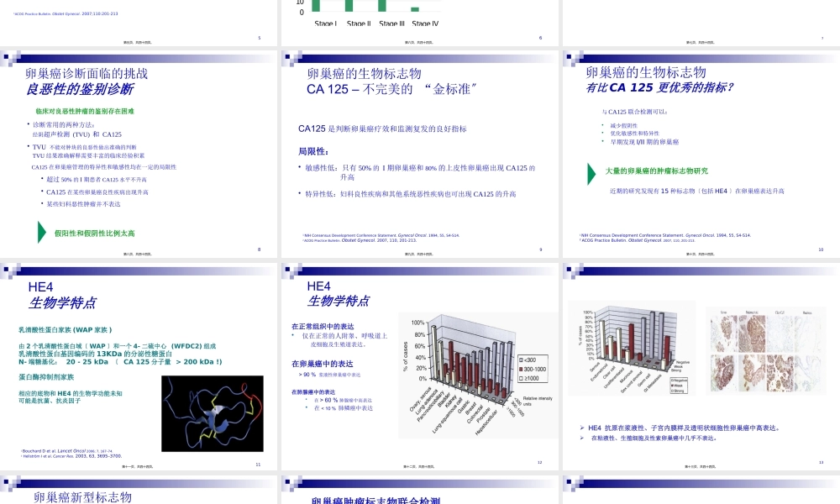840x504 pixels.
Task: Click the white ≥1000 legend swatch
Action: click(521, 378)
